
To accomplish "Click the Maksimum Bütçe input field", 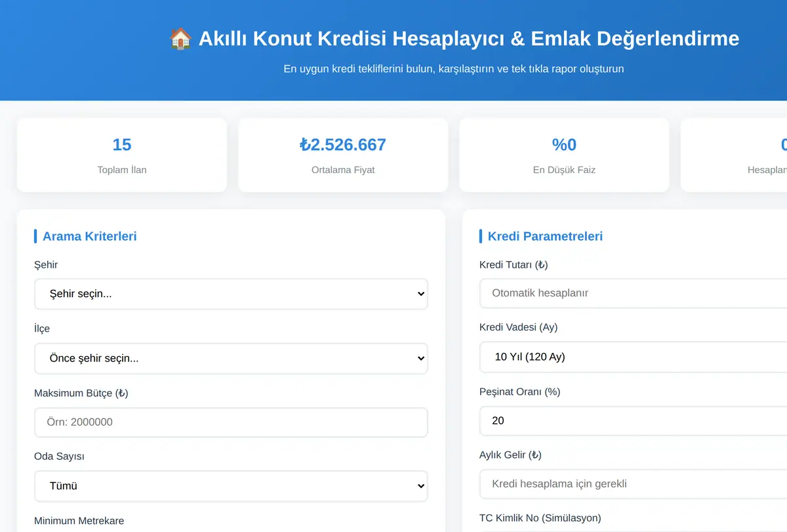I will pyautogui.click(x=231, y=422).
